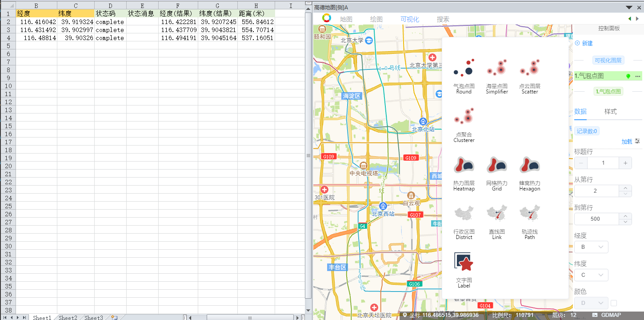644x320 pixels.
Task: Open the three-dot menu of 1.气泡点图
Action: [637, 77]
